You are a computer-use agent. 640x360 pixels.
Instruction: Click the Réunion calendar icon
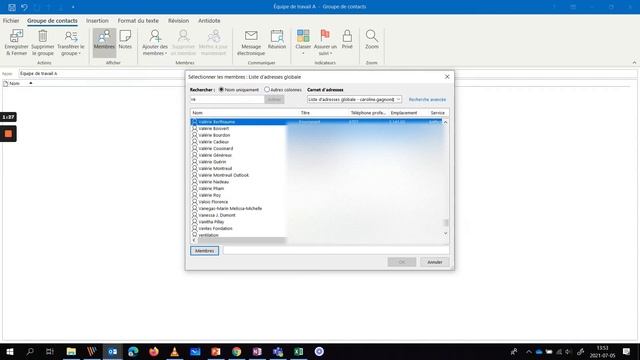(x=277, y=36)
